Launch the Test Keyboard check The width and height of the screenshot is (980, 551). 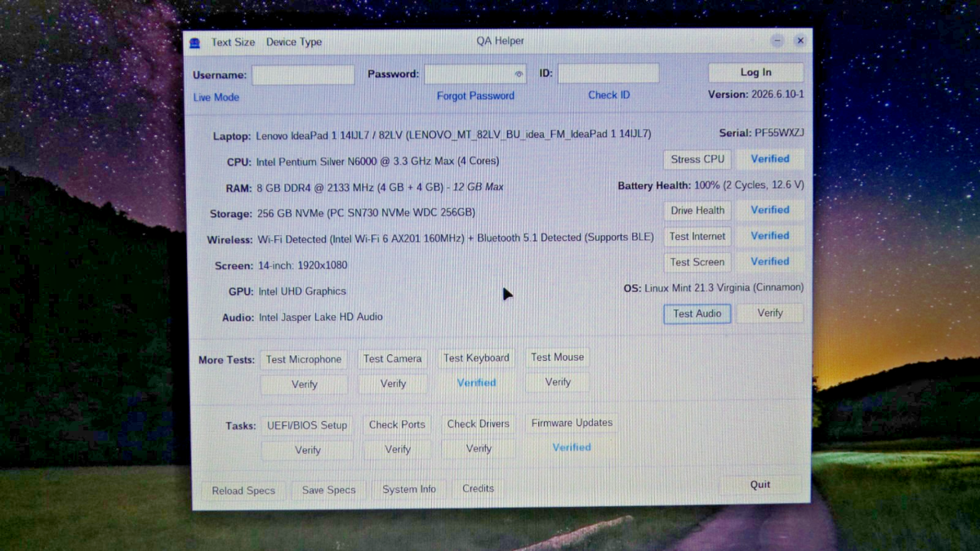[x=476, y=358]
